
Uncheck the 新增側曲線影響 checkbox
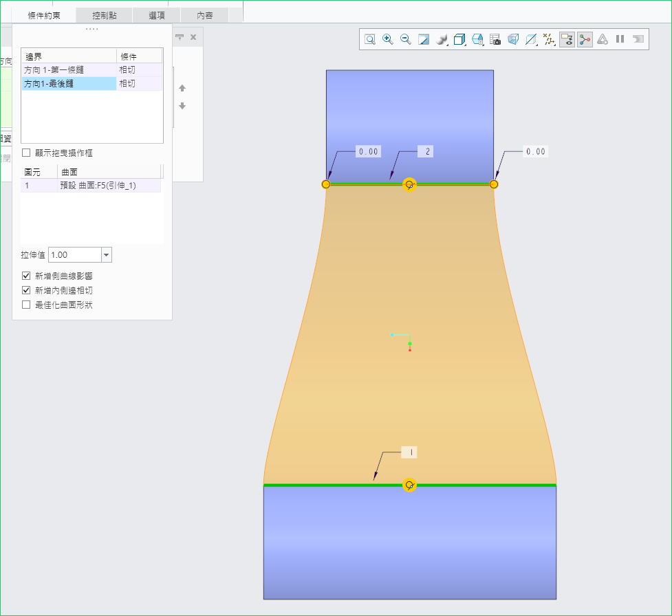tap(26, 276)
